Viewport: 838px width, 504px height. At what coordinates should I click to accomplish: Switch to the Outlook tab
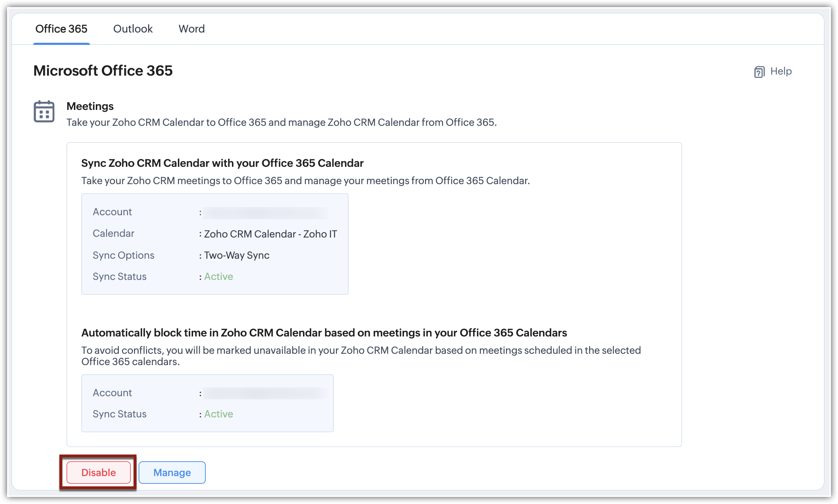click(133, 29)
